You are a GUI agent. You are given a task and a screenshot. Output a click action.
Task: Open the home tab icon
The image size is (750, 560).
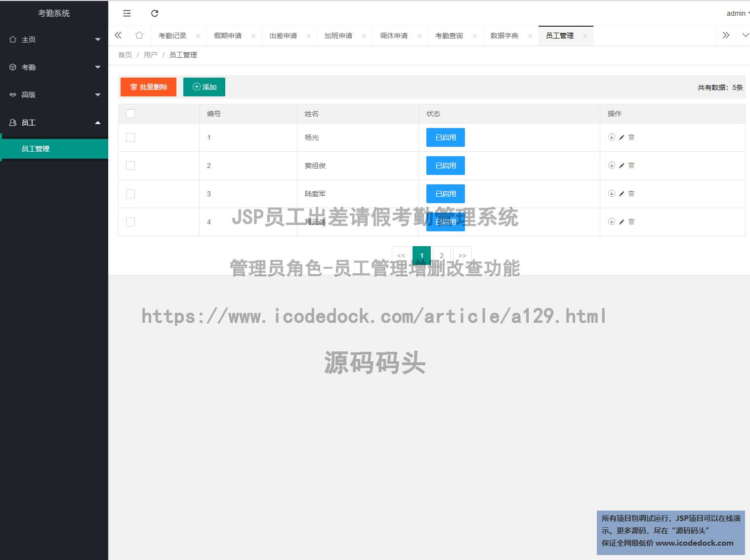(139, 35)
